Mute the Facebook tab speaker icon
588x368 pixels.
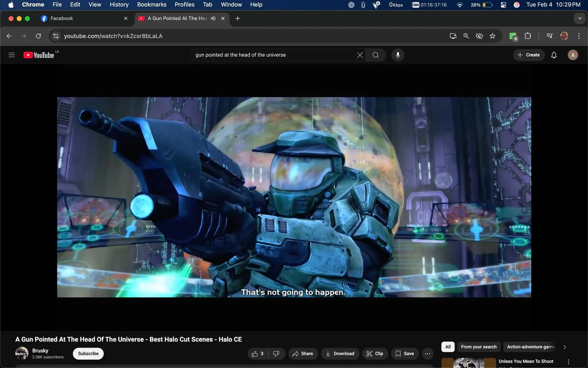click(x=213, y=18)
